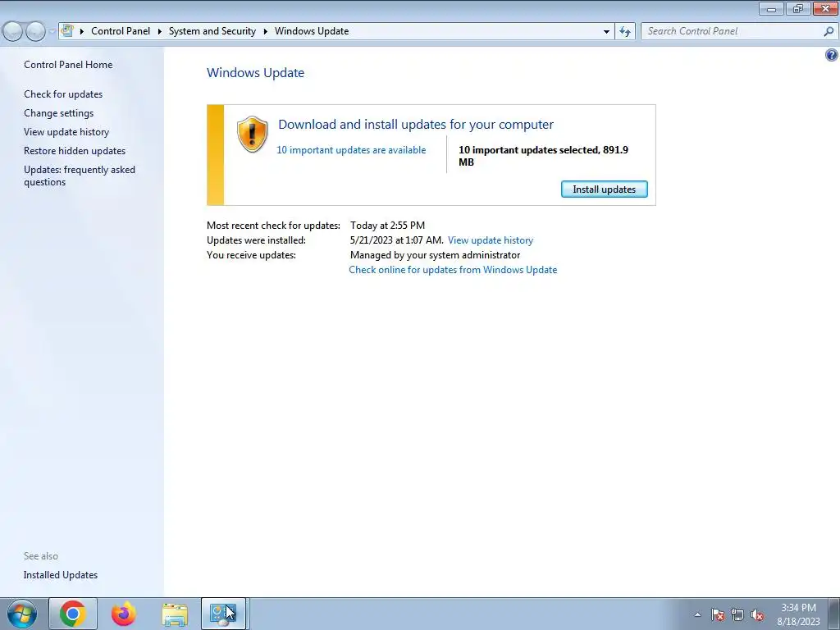Minimize the Windows Update window

tap(771, 8)
